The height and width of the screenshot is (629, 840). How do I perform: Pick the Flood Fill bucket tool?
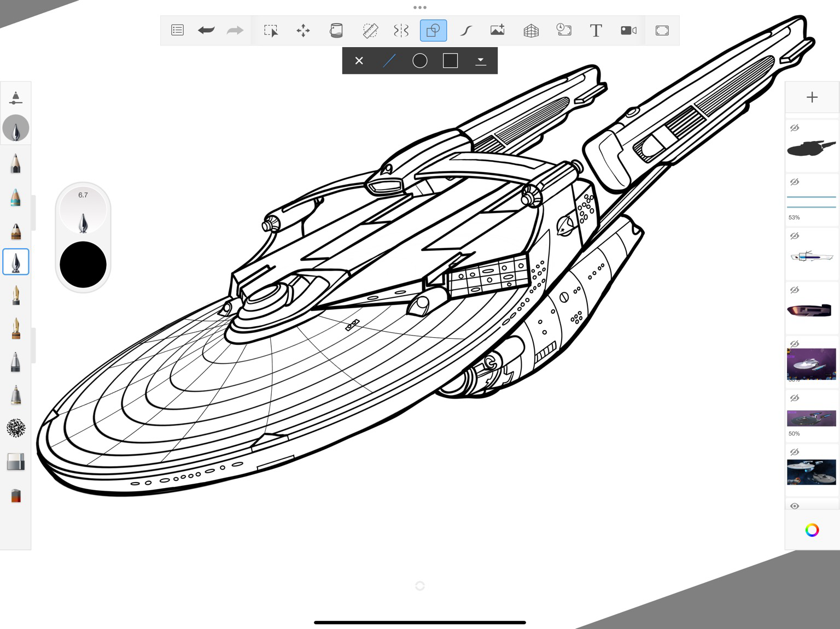click(x=336, y=30)
